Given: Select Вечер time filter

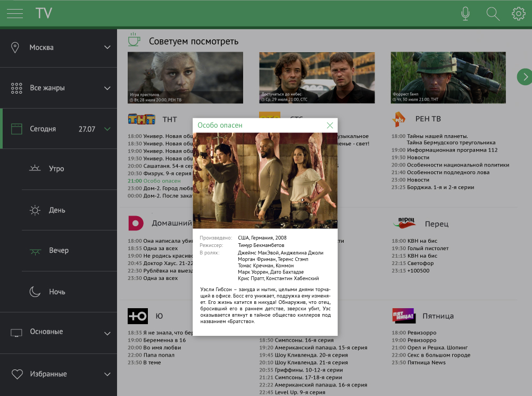Looking at the screenshot, I should (x=58, y=251).
